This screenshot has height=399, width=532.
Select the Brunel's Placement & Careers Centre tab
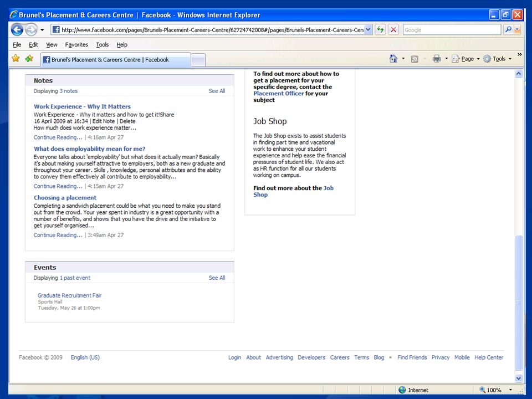[115, 60]
